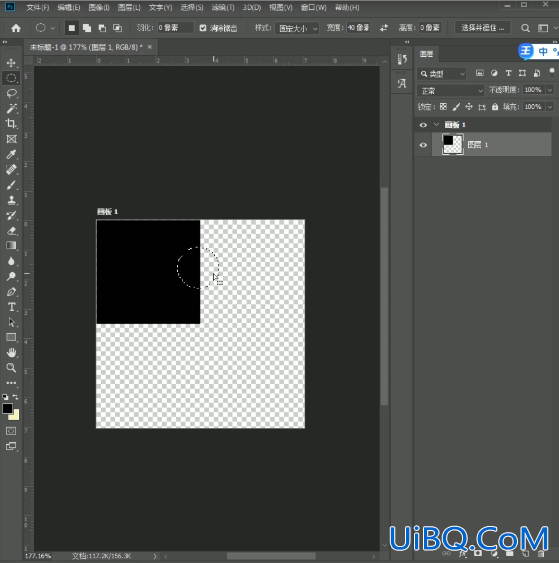This screenshot has height=563, width=559.
Task: Select the Blur tool
Action: pos(11,261)
